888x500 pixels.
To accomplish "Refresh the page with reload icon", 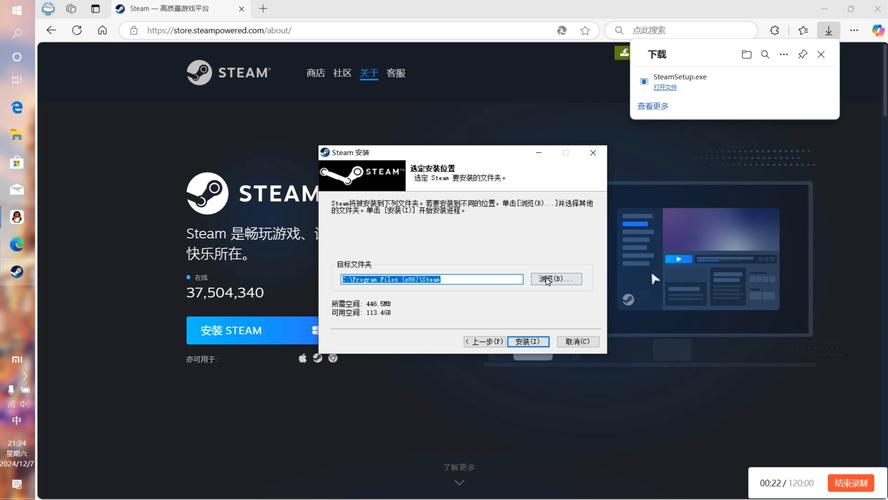I will 77,30.
